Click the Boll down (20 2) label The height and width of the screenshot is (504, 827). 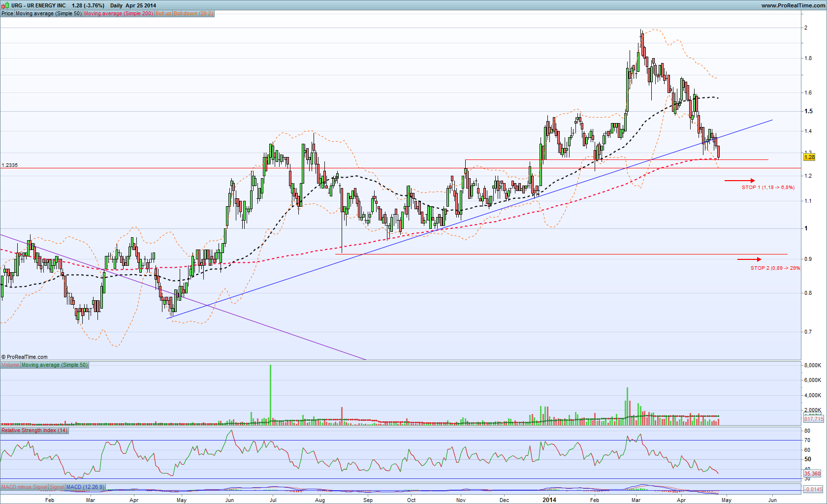click(x=193, y=14)
